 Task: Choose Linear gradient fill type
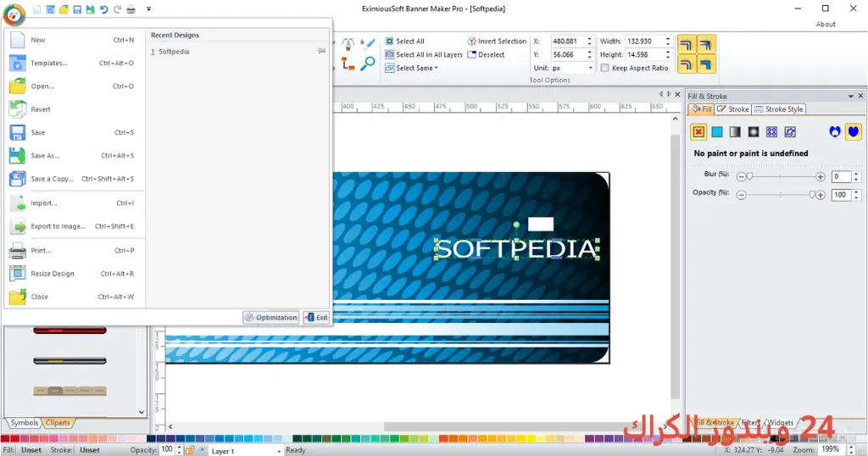[735, 131]
